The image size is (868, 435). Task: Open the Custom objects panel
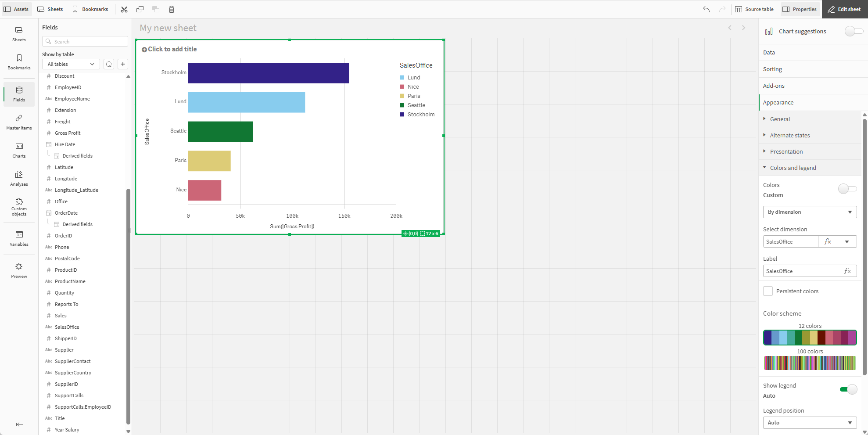[x=19, y=206]
